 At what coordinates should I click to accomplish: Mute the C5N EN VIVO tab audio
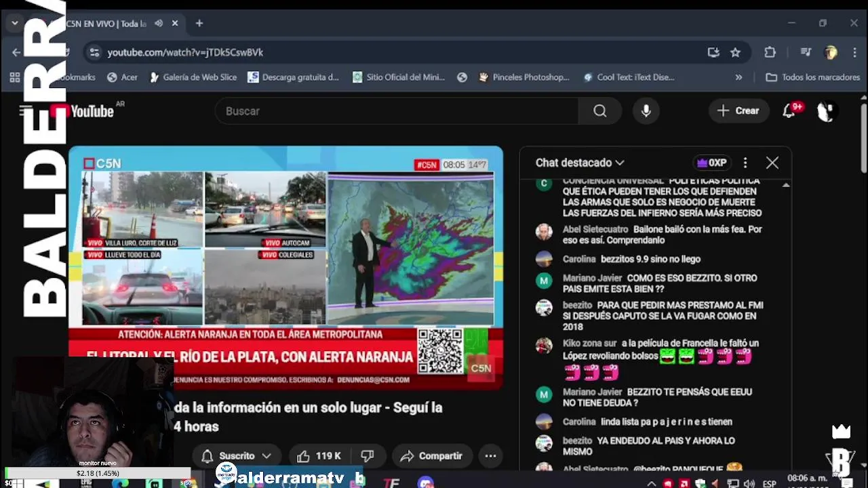coord(159,23)
